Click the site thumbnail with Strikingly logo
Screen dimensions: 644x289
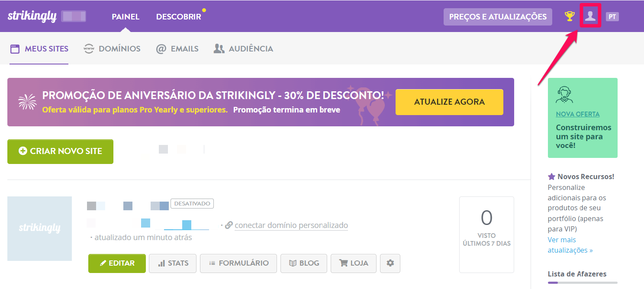pos(39,228)
